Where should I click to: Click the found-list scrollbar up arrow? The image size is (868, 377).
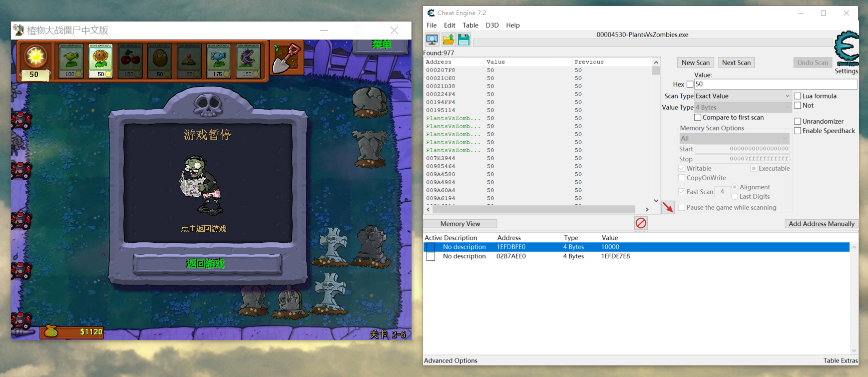coord(656,62)
